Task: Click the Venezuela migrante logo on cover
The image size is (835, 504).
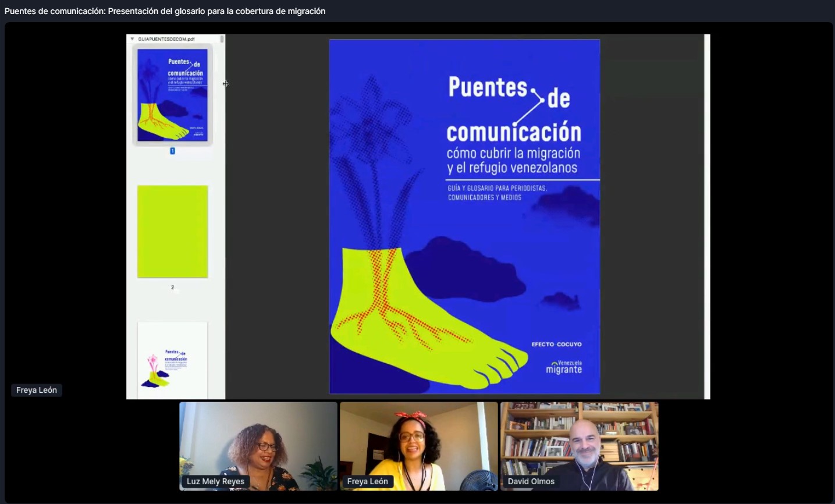Action: (x=564, y=367)
